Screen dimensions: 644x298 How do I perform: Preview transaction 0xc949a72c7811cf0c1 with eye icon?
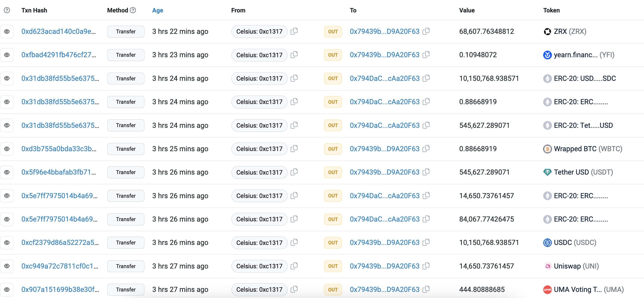coord(7,266)
